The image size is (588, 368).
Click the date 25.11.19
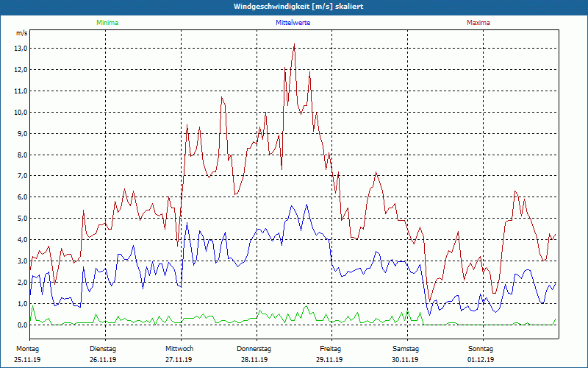tap(27, 360)
